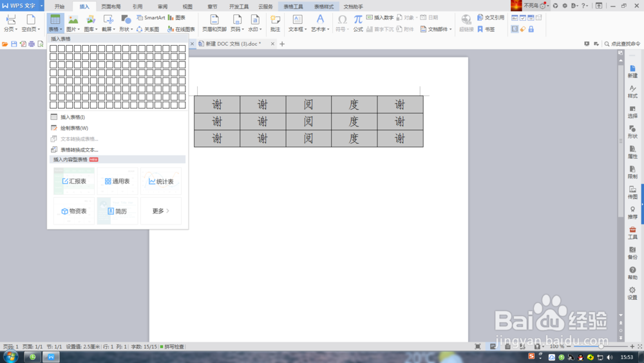Screen dimensions: 644x363
Task: Insert a 分页 page break
Action: [x=10, y=23]
